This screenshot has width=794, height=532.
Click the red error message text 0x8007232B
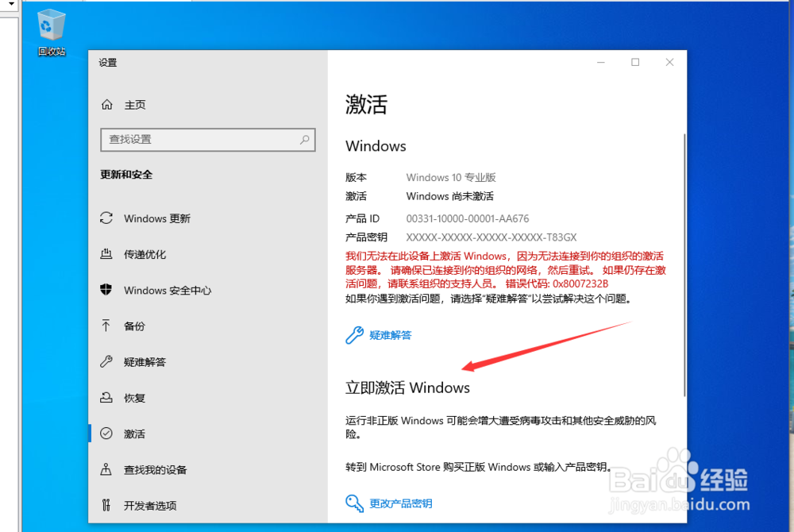[x=506, y=270]
